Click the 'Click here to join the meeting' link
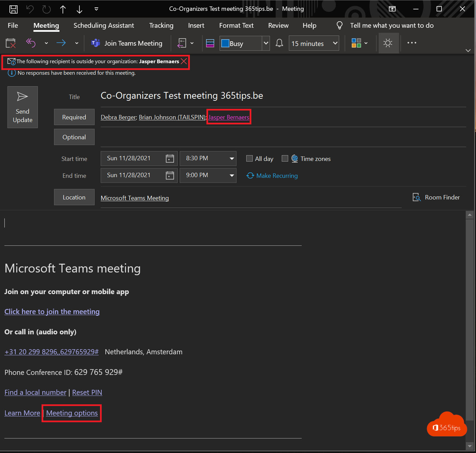The width and height of the screenshot is (476, 453). tap(52, 311)
